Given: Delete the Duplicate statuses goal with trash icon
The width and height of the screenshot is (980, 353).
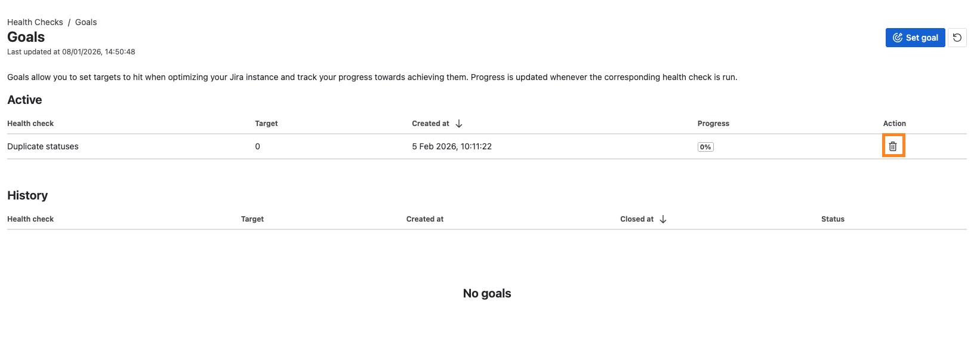Looking at the screenshot, I should 893,146.
